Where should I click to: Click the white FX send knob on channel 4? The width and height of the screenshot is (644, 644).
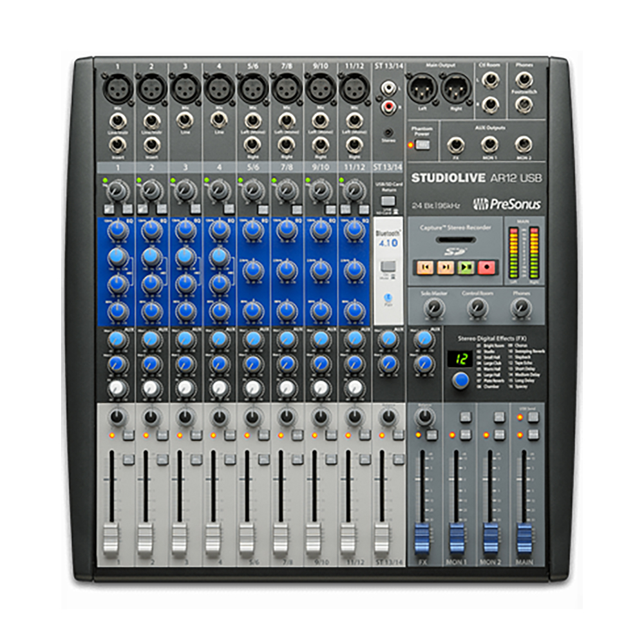click(x=220, y=387)
